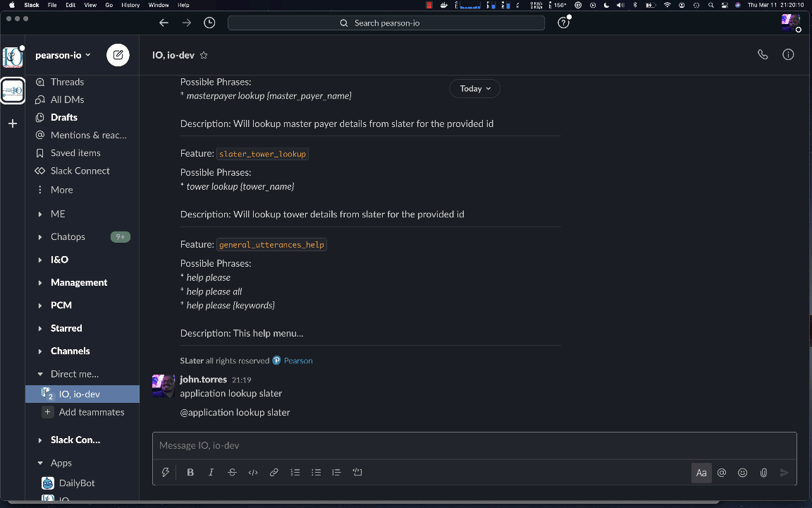Collapse the Direct messages section
This screenshot has height=508, width=812.
[x=40, y=374]
